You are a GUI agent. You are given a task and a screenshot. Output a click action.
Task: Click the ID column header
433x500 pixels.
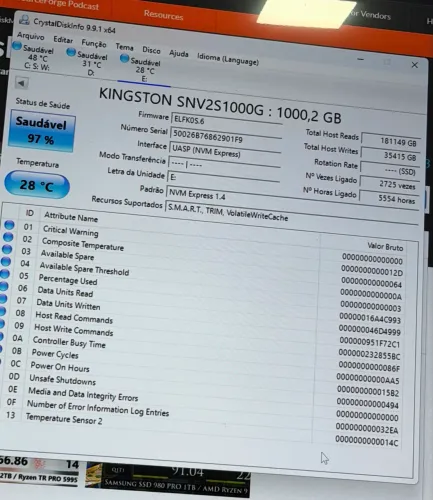(x=30, y=213)
